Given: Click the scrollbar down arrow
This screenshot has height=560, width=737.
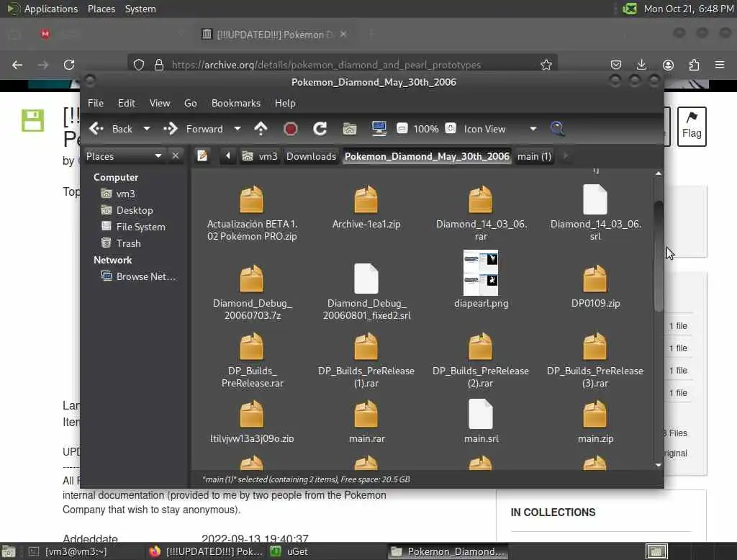Looking at the screenshot, I should (x=659, y=465).
